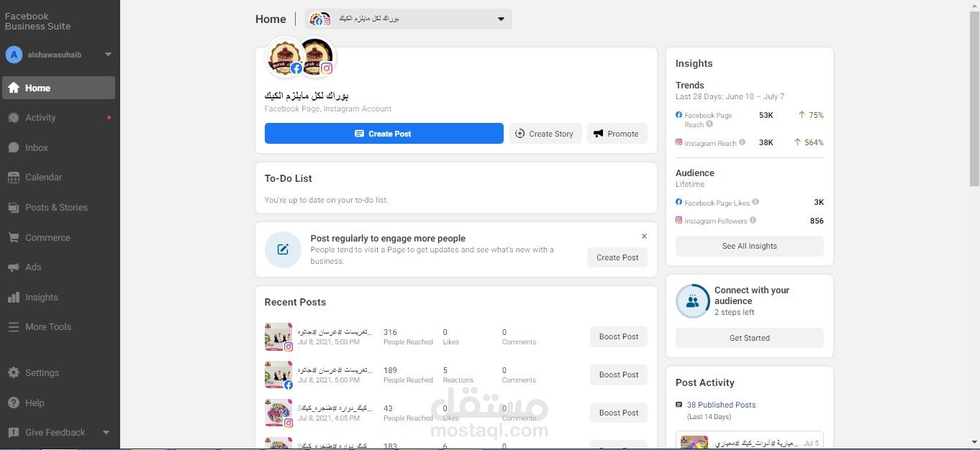This screenshot has width=980, height=450.
Task: Click the Insights bar chart icon in sidebar
Action: [13, 298]
